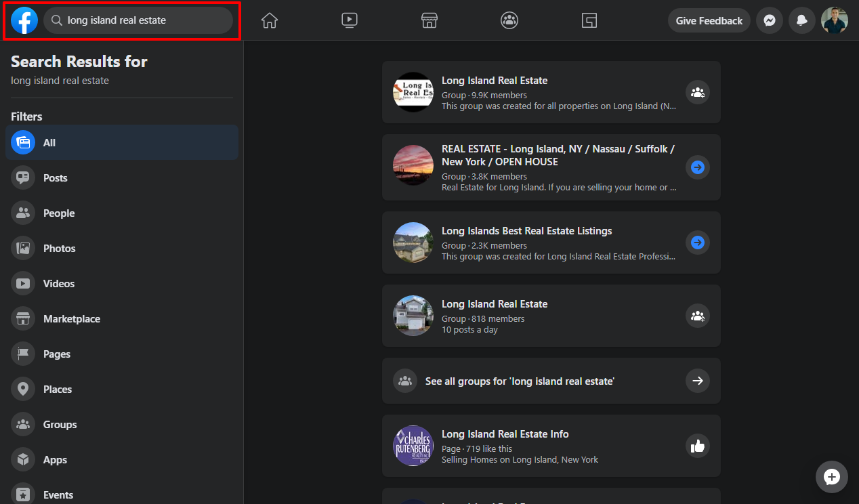This screenshot has width=859, height=504.
Task: Click the new message plus button
Action: pyautogui.click(x=832, y=477)
